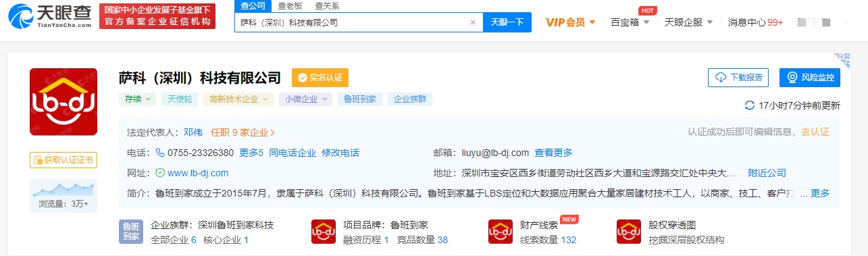Click the 下载报告 button
This screenshot has height=256, width=868.
click(x=738, y=77)
